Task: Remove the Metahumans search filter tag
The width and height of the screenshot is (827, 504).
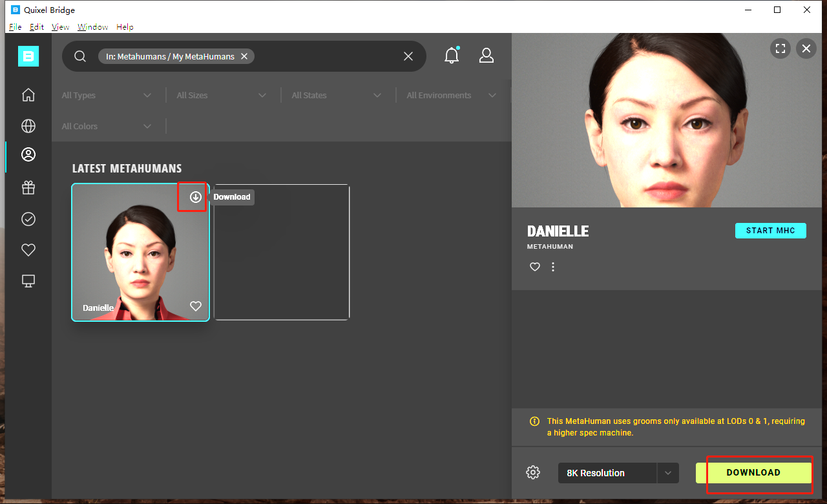Action: click(x=244, y=56)
